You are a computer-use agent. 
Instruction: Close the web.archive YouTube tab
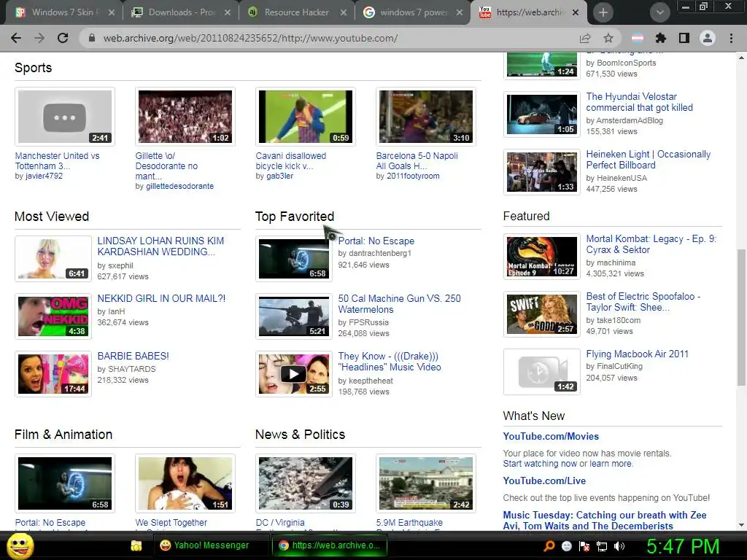tap(576, 12)
